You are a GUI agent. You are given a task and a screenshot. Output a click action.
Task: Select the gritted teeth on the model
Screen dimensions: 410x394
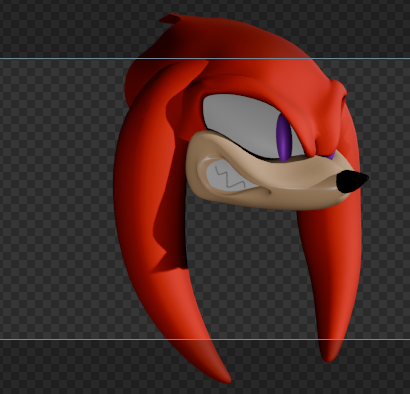(229, 177)
